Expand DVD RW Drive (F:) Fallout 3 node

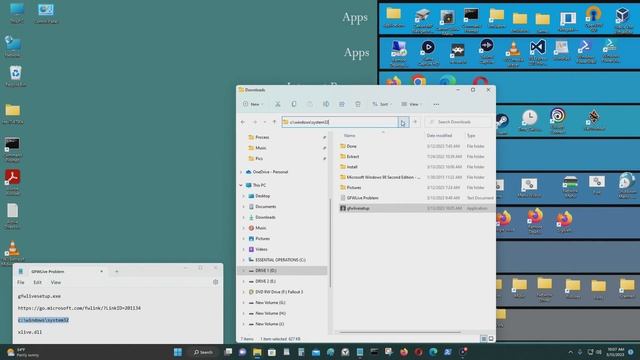pos(244,292)
